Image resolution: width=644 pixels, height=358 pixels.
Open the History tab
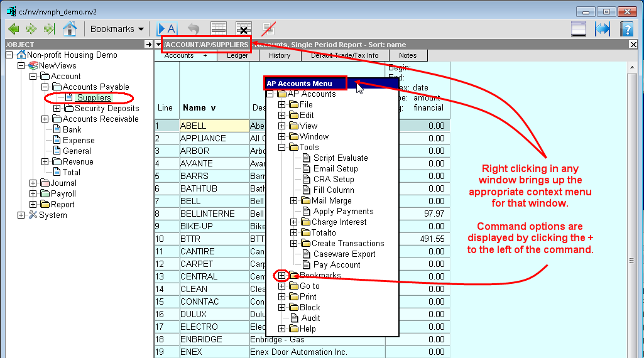[x=280, y=55]
